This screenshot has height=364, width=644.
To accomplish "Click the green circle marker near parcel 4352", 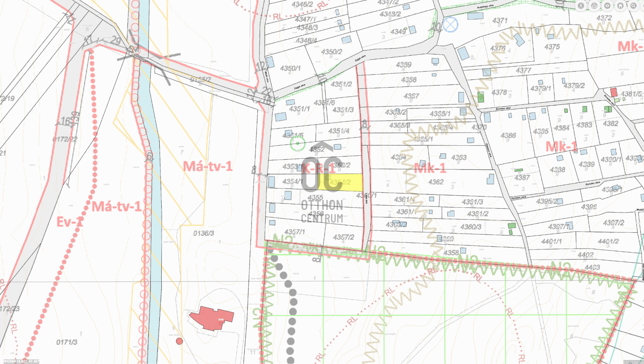I will [x=298, y=143].
